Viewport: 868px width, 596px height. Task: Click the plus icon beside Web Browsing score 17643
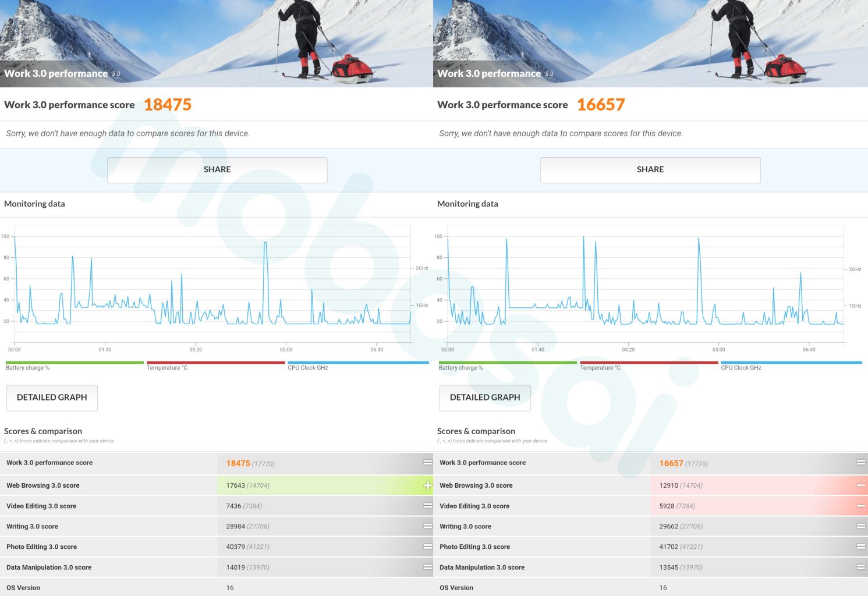427,485
